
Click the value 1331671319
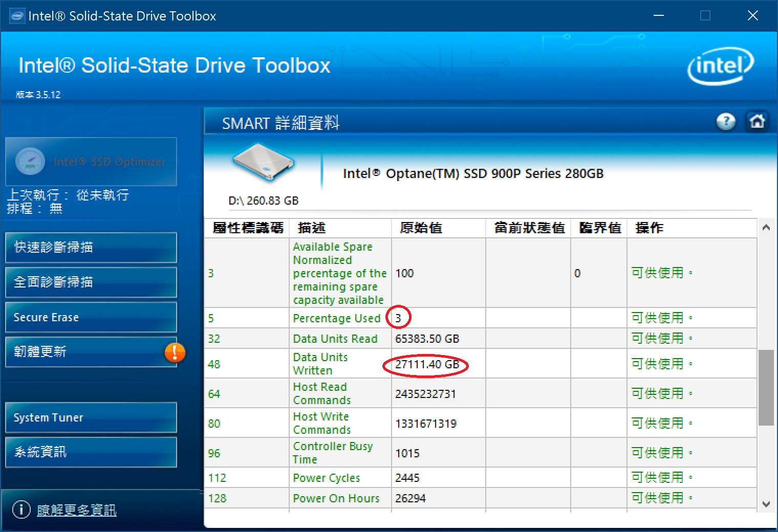pos(426,424)
